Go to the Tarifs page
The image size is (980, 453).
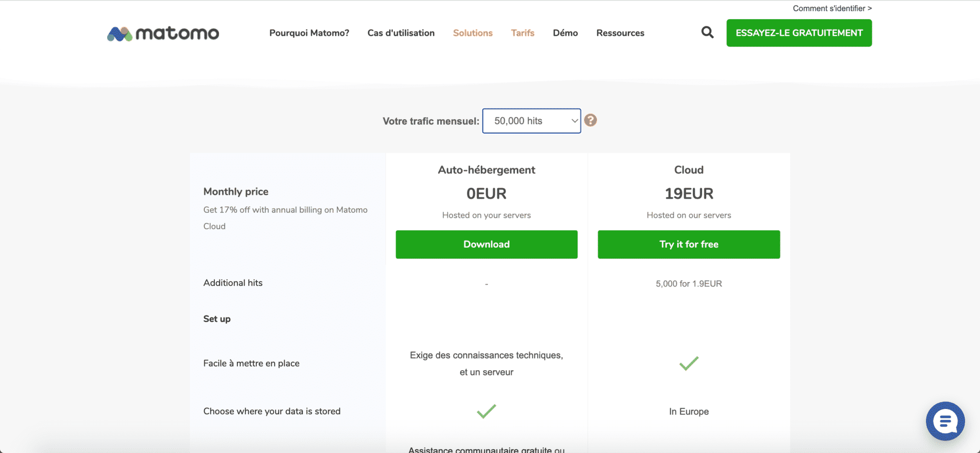pyautogui.click(x=523, y=33)
